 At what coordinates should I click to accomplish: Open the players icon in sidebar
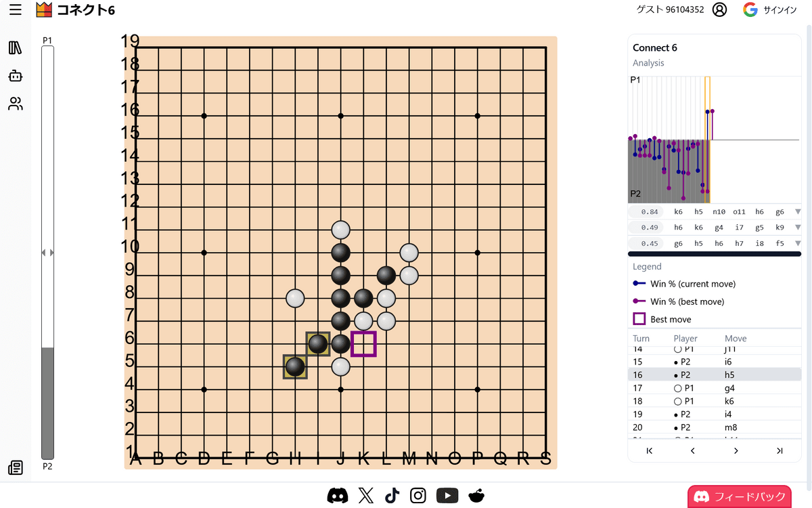point(15,104)
